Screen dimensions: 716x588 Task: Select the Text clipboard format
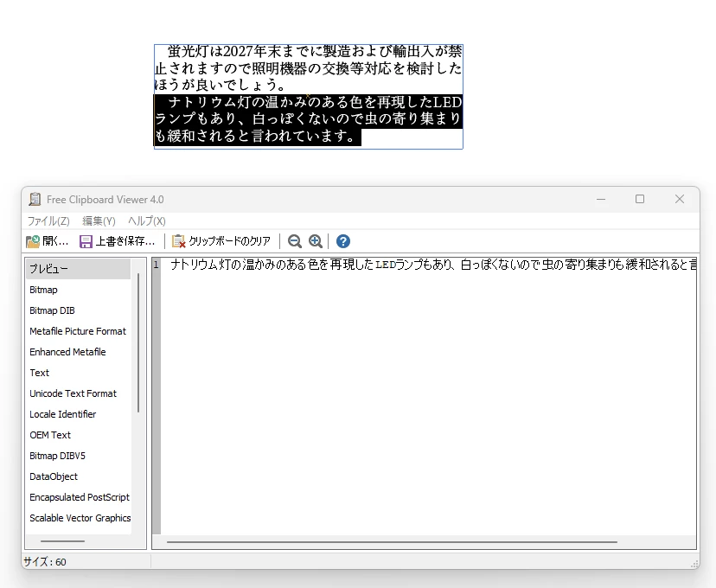click(78, 373)
